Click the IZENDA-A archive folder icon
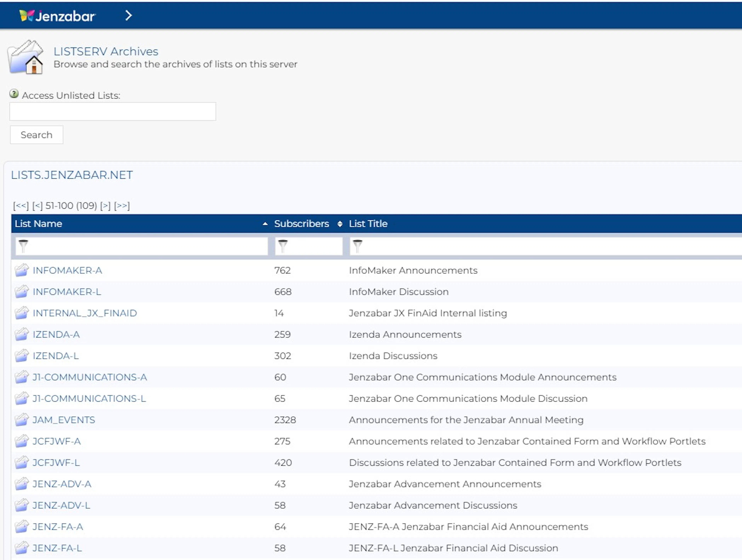The image size is (742, 560). 22,334
